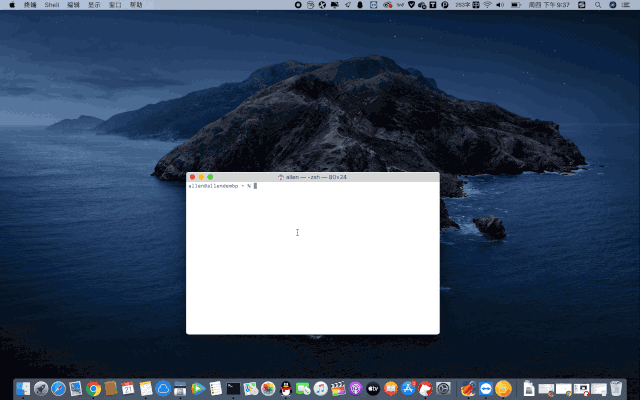Click the QQ bell icon in menu bar
Screen dimensions: 640x400
click(360, 5)
